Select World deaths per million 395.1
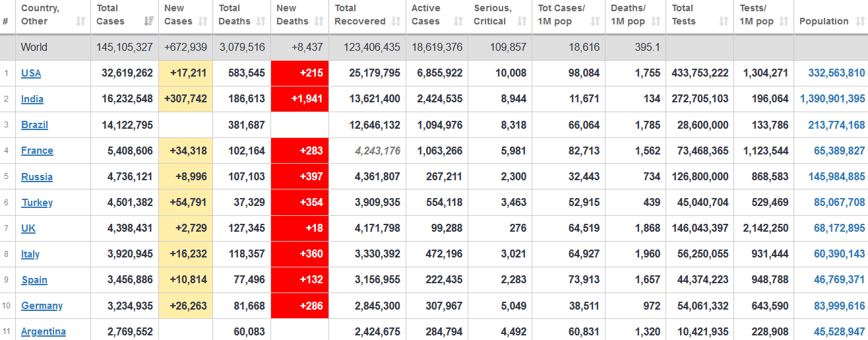The image size is (868, 340). 647,48
